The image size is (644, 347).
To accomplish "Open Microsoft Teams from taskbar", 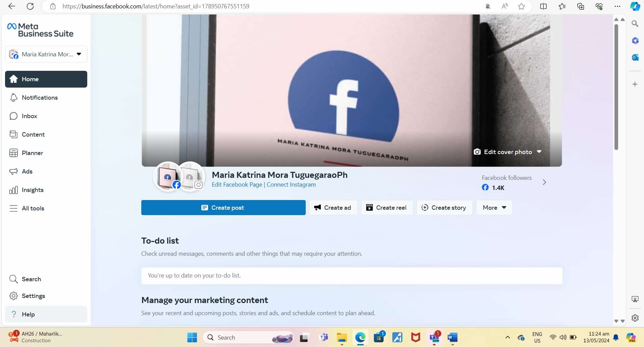I will (324, 338).
